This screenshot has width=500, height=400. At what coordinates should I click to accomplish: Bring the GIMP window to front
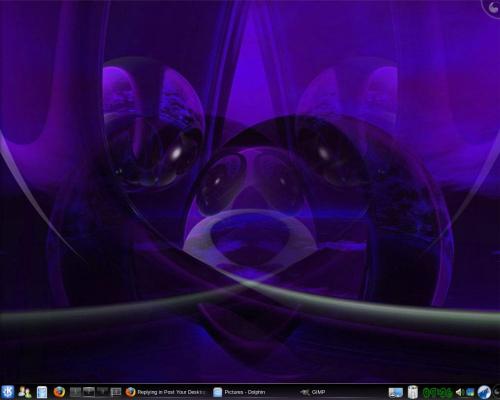point(312,392)
